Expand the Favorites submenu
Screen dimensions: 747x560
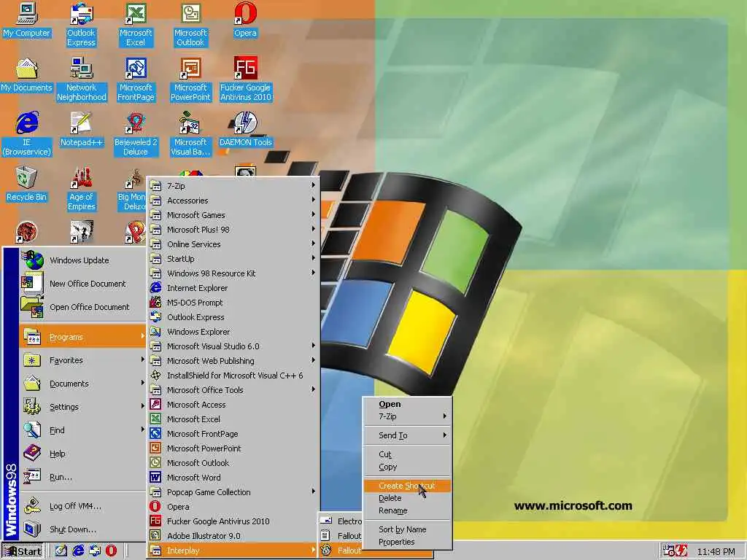[x=83, y=360]
